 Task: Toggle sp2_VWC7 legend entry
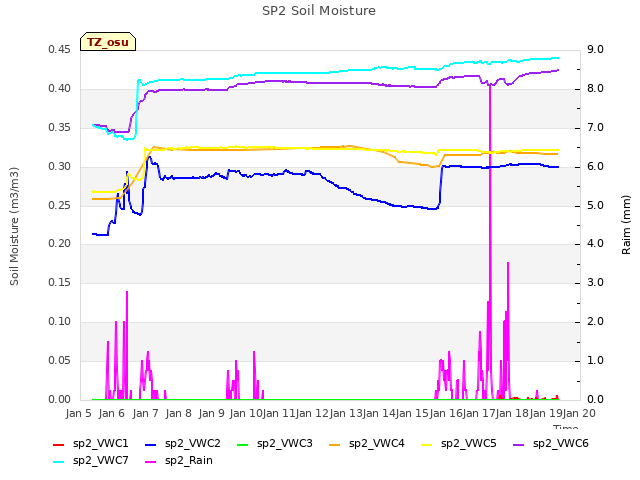point(91,461)
